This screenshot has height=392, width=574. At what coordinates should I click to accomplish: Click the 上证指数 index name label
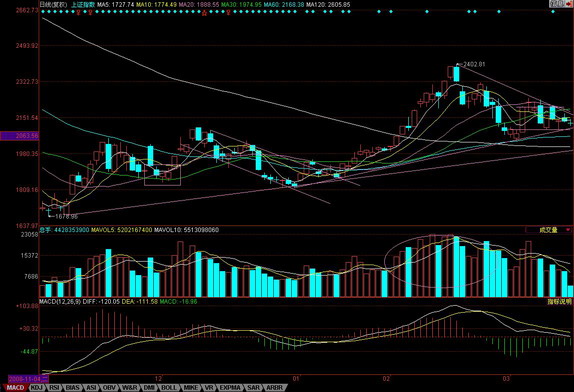tap(83, 5)
